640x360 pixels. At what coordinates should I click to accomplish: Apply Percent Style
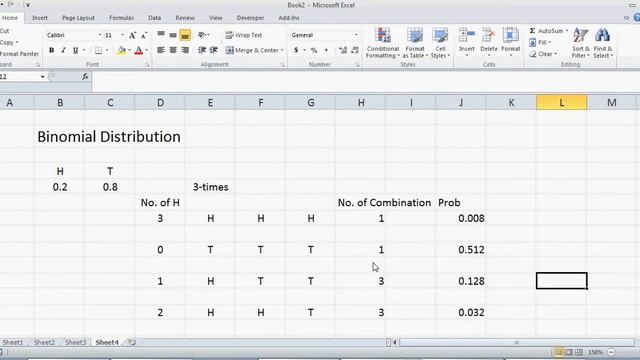coord(313,50)
